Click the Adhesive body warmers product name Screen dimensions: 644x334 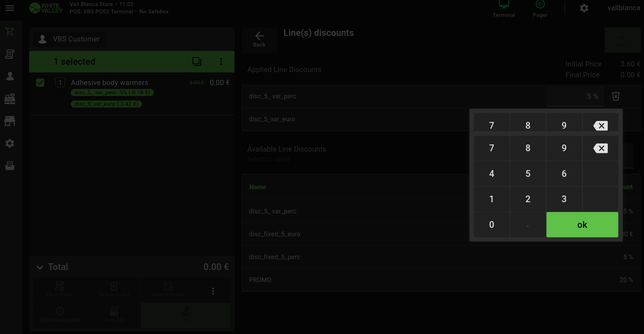[x=110, y=83]
